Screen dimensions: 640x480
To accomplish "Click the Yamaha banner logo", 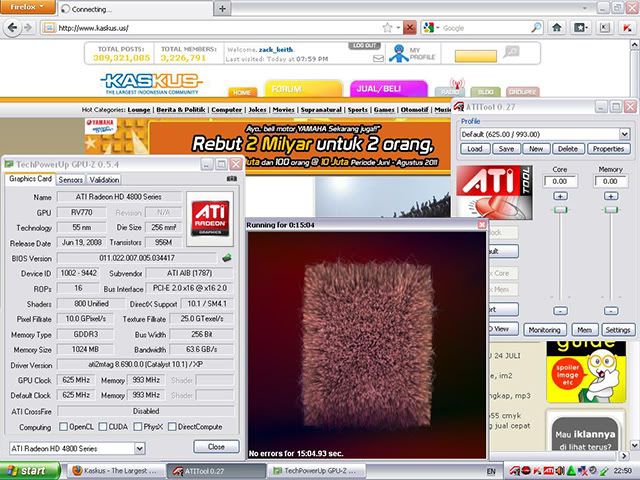I will [100, 126].
